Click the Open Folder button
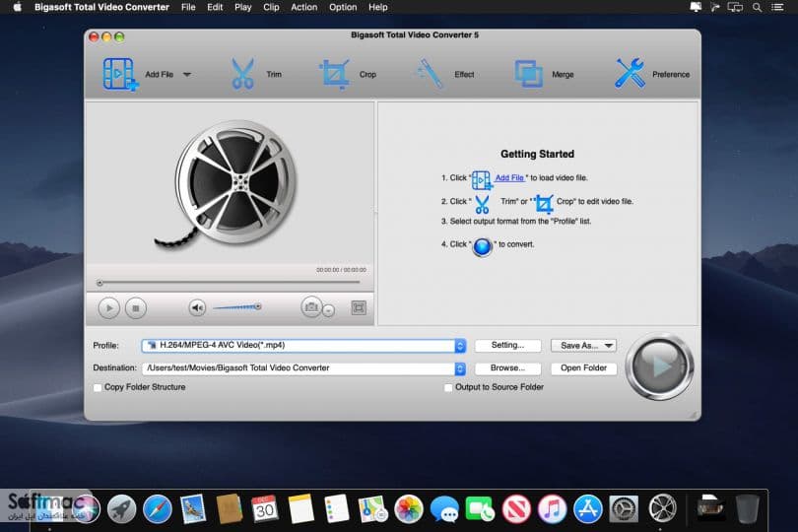This screenshot has height=532, width=798. click(x=584, y=368)
